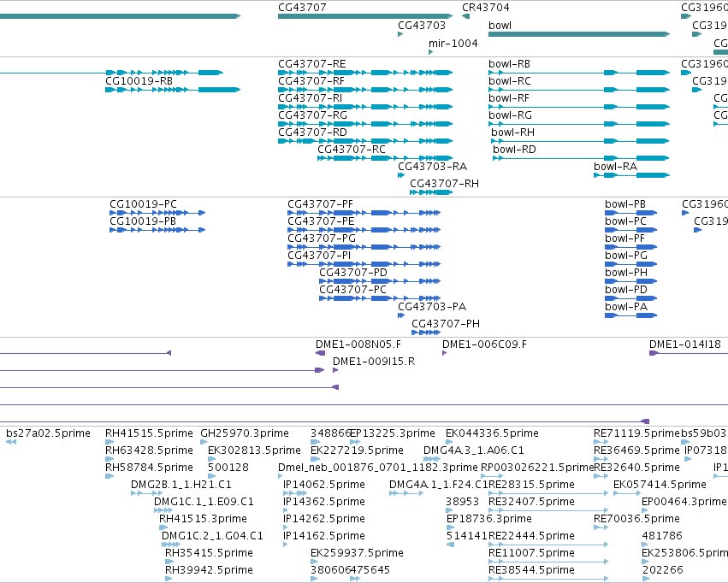Select the mir-1004 gene label
The image size is (728, 583).
click(453, 43)
